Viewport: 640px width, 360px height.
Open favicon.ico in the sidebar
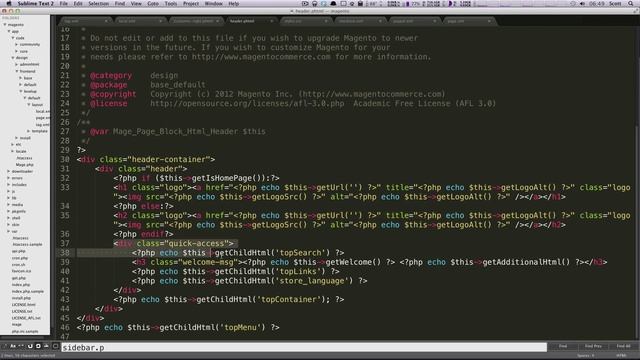(21, 271)
